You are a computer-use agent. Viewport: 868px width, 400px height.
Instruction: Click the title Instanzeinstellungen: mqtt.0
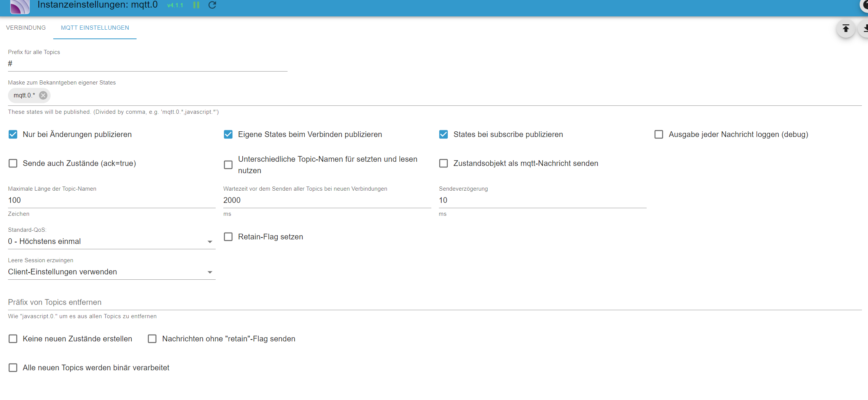click(x=97, y=5)
